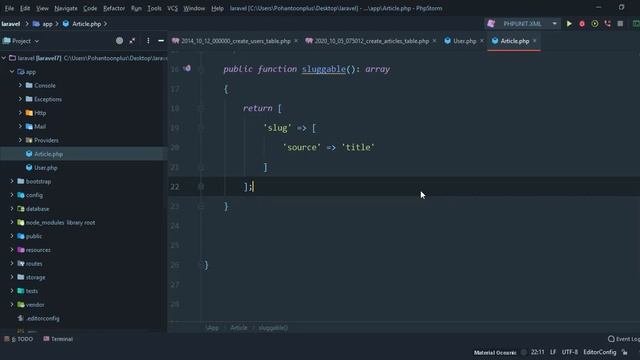Screen dimensions: 640x360
Task: Expand the Console folder
Action: pyautogui.click(x=20, y=85)
